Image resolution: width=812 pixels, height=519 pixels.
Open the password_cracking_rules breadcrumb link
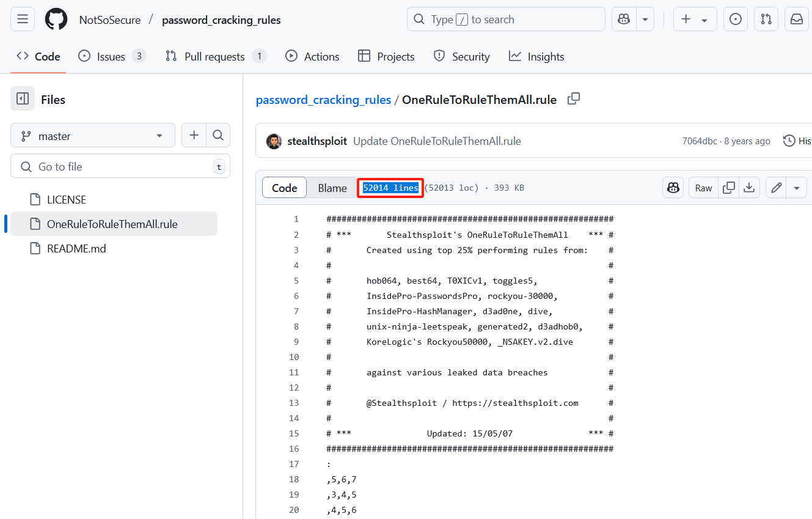click(323, 100)
